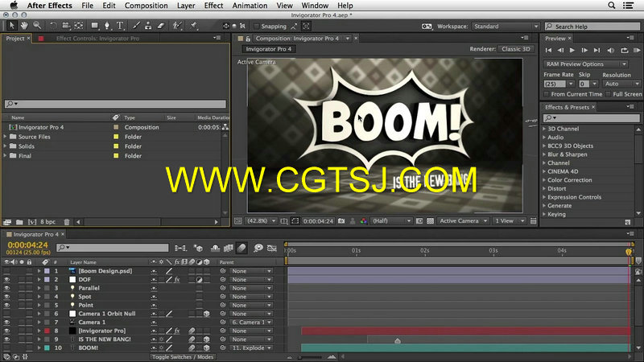Open the Layer menu
The width and height of the screenshot is (644, 362).
[x=186, y=6]
